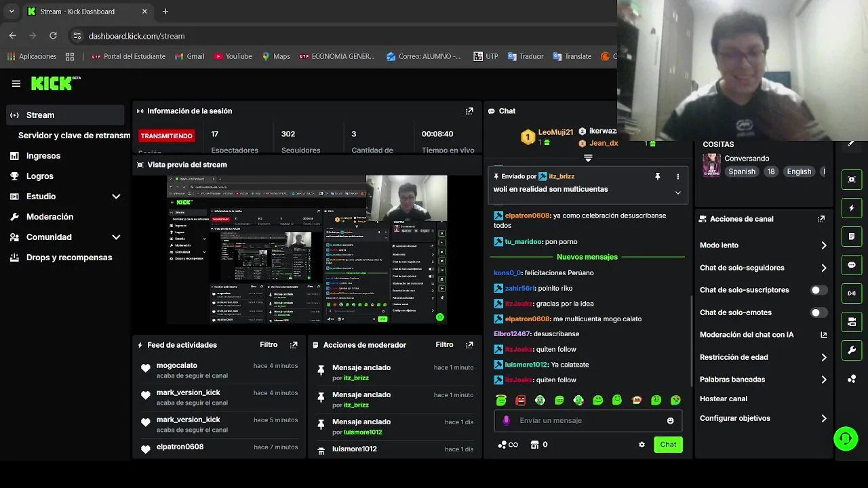The width and height of the screenshot is (868, 488).
Task: Insert the angry red emote
Action: pos(520,401)
